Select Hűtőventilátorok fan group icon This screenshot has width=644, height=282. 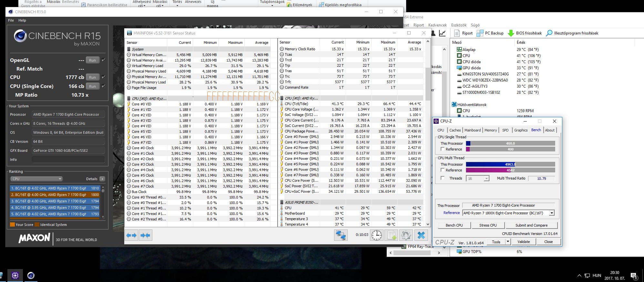454,104
